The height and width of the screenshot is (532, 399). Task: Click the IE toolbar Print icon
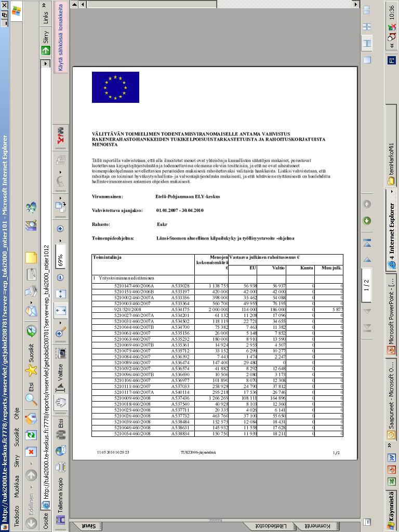click(31, 291)
